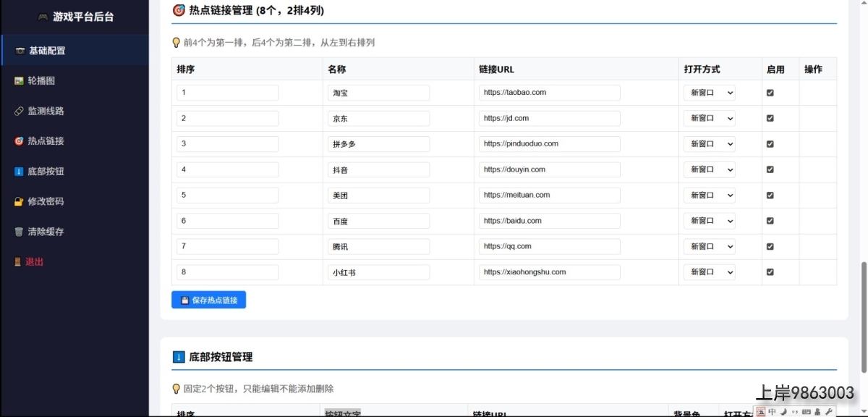Click the 清除缓存 trash can icon
Viewport: 868px width, 417px height.
click(19, 232)
